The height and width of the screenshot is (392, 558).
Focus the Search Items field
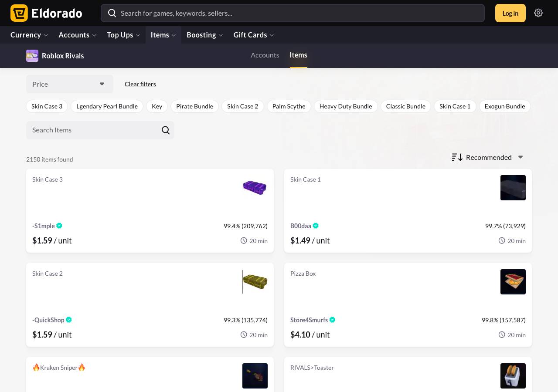(100, 130)
